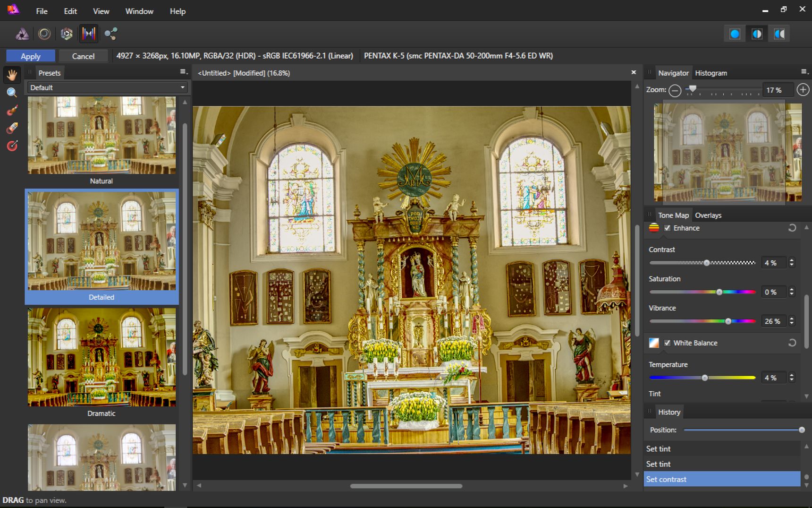This screenshot has height=508, width=812.
Task: Click the canvas horizontal scrollbar
Action: coord(406,486)
